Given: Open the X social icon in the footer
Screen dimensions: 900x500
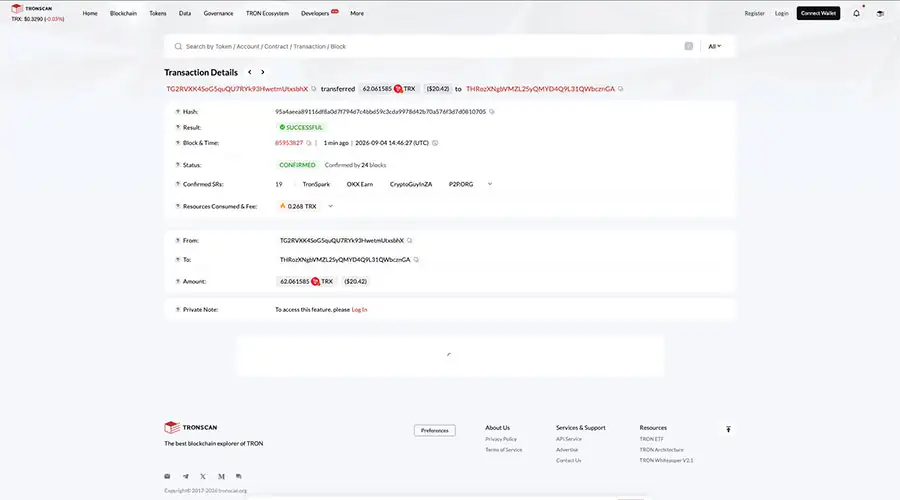Looking at the screenshot, I should (203, 476).
